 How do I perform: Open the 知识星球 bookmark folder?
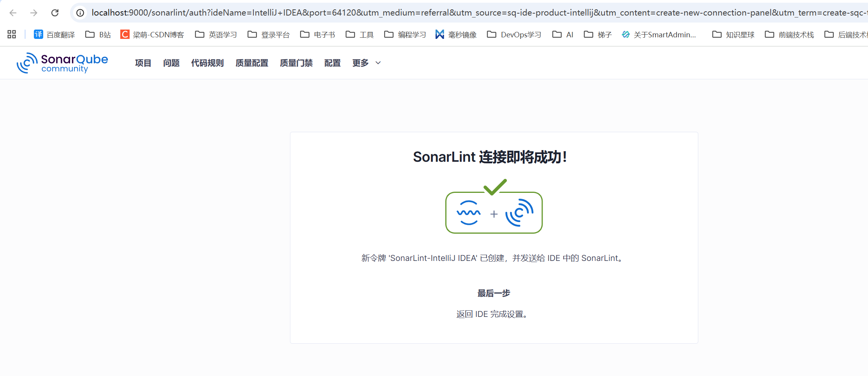point(733,35)
